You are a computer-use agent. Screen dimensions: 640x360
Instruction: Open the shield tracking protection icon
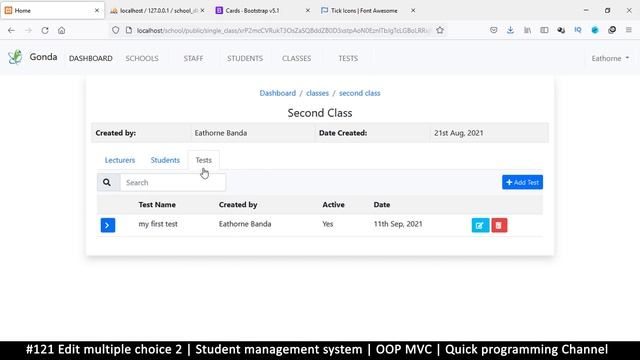[x=116, y=30]
